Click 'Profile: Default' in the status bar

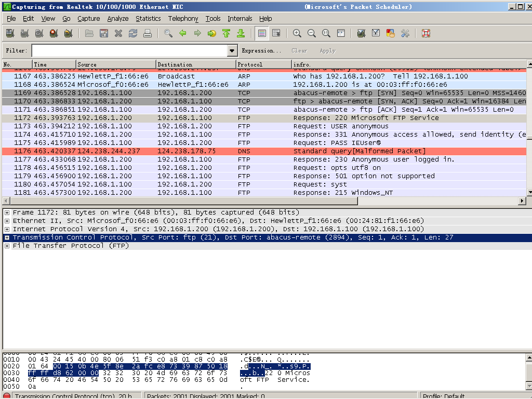(444, 396)
